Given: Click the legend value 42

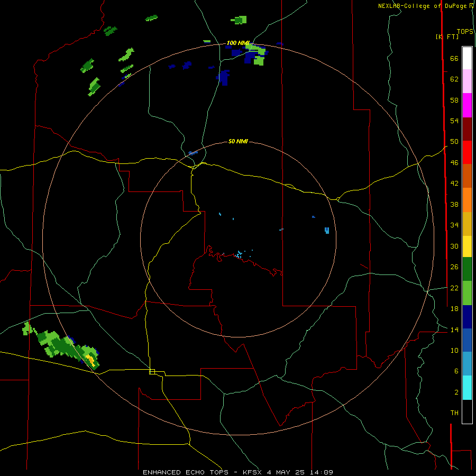Looking at the screenshot, I should 454,183.
